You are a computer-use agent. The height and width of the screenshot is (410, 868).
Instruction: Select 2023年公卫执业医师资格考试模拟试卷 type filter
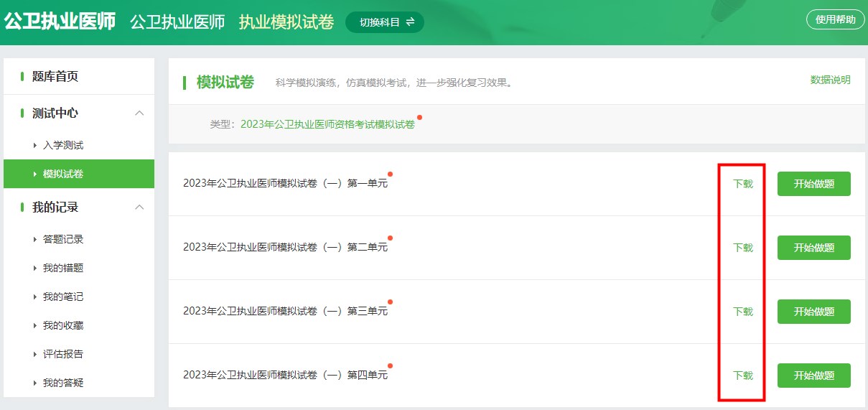click(327, 124)
